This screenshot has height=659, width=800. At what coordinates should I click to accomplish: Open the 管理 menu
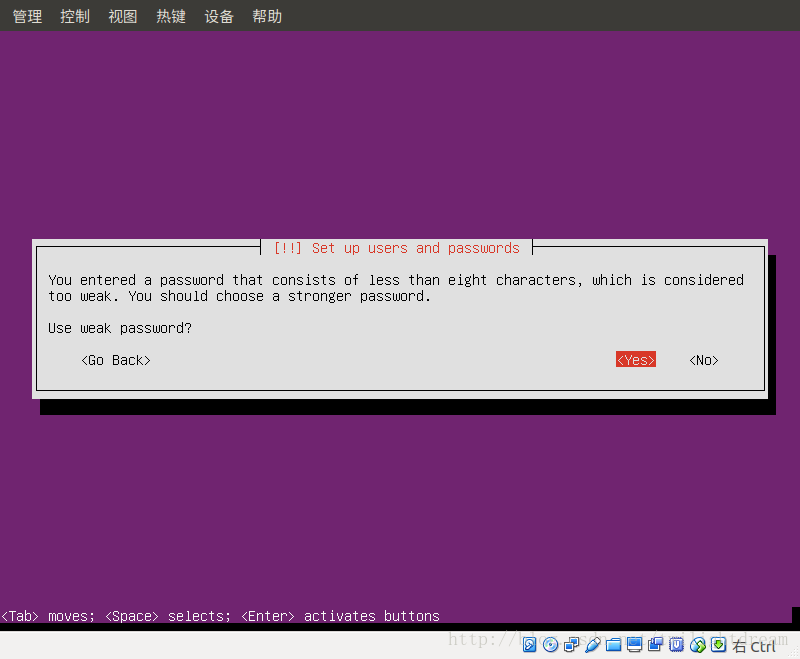click(x=26, y=15)
